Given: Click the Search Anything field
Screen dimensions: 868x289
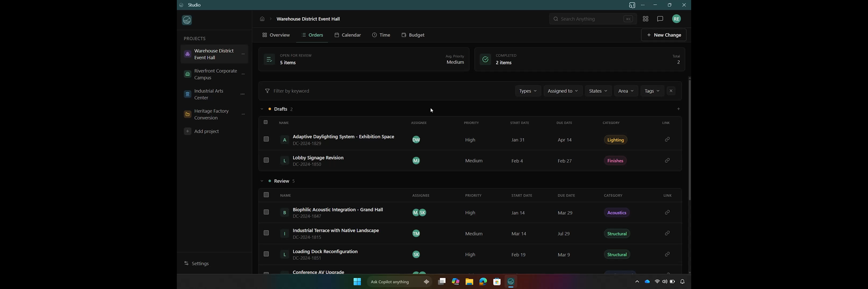Looking at the screenshot, I should 593,19.
